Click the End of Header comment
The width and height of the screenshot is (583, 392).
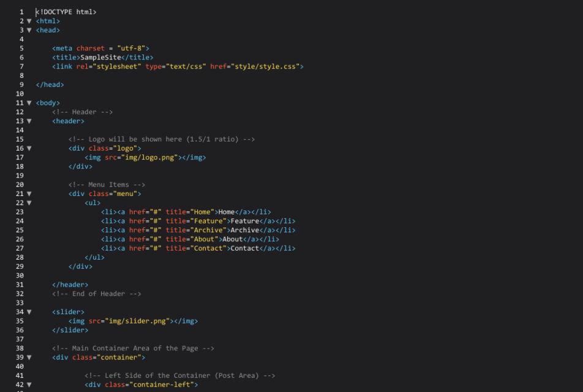(x=98, y=293)
